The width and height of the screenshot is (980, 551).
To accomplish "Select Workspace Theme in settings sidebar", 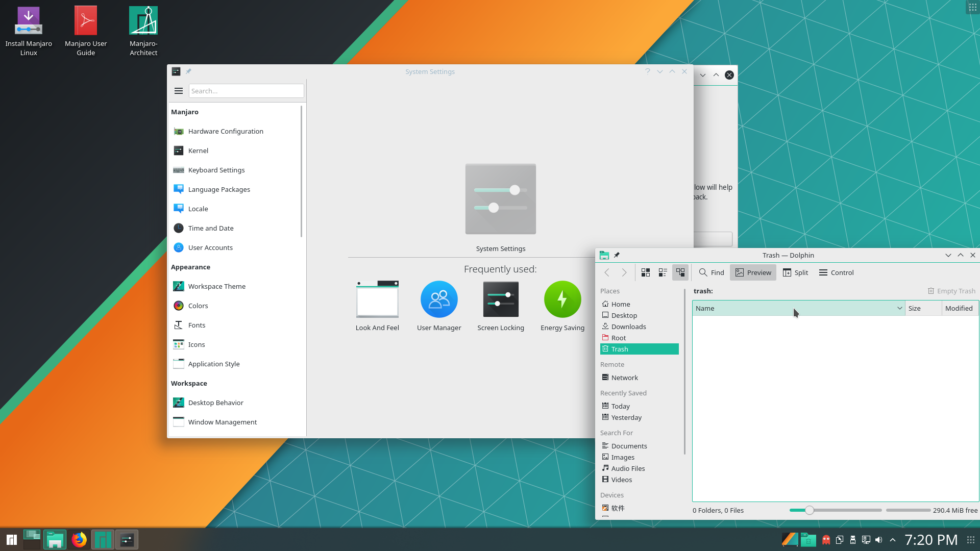I will (x=216, y=286).
